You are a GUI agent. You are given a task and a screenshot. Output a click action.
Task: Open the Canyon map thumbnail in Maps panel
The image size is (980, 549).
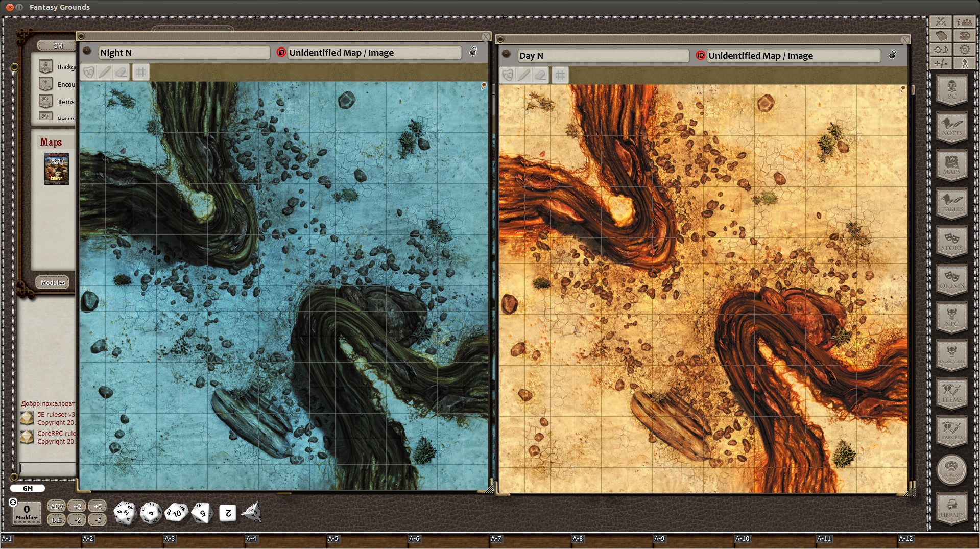click(57, 169)
